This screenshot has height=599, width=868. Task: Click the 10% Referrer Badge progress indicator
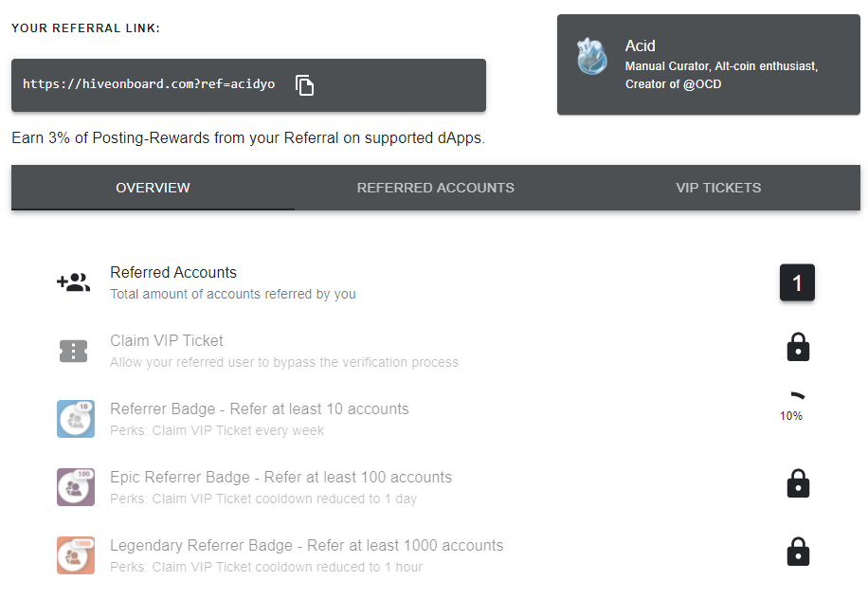click(x=793, y=406)
